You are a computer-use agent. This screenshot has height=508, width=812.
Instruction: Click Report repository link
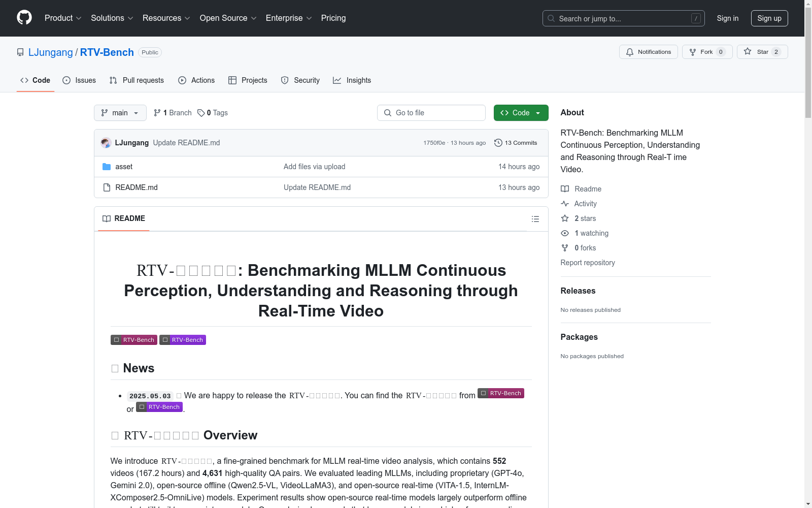pos(588,263)
